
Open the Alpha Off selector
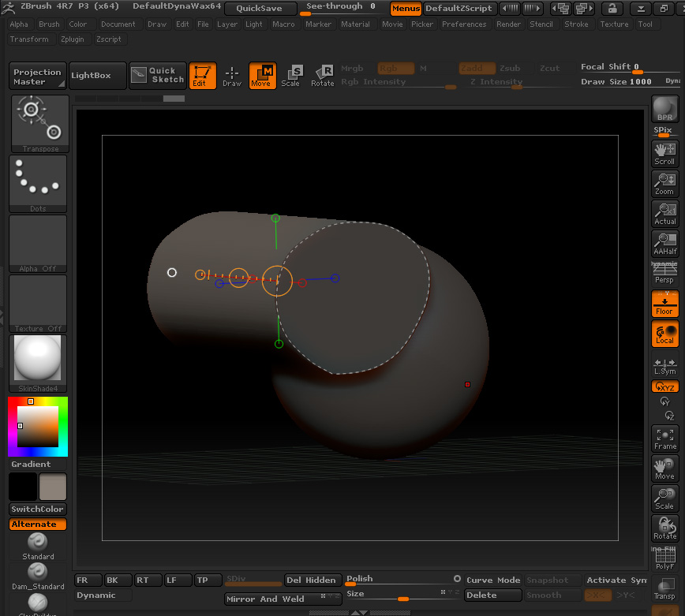(x=38, y=244)
